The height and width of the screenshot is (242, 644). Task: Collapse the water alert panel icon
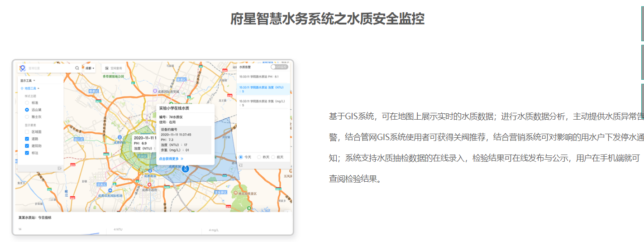(x=241, y=165)
